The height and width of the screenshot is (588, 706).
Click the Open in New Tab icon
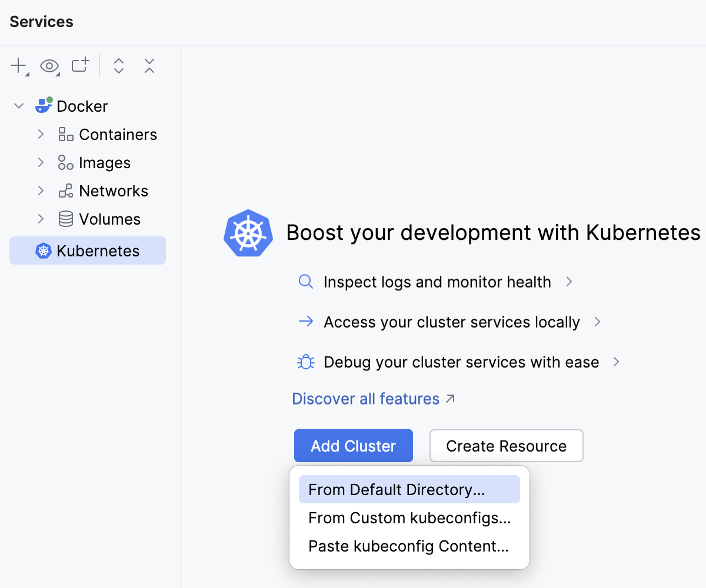[80, 65]
